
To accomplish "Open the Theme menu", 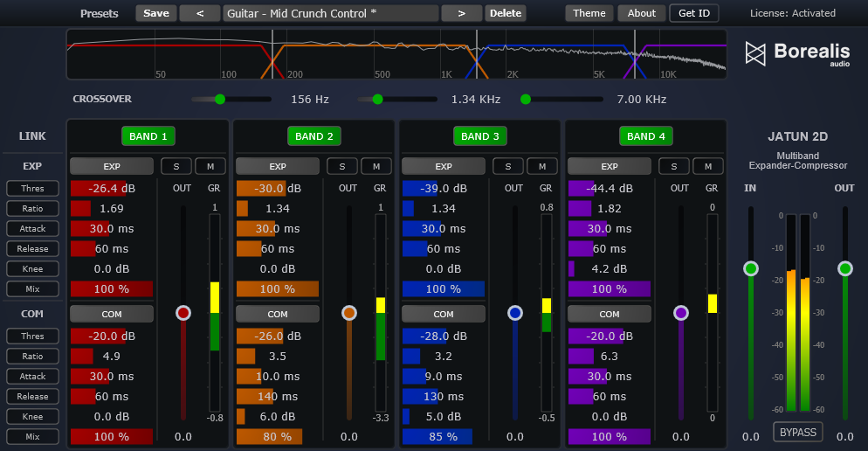I will tap(589, 13).
